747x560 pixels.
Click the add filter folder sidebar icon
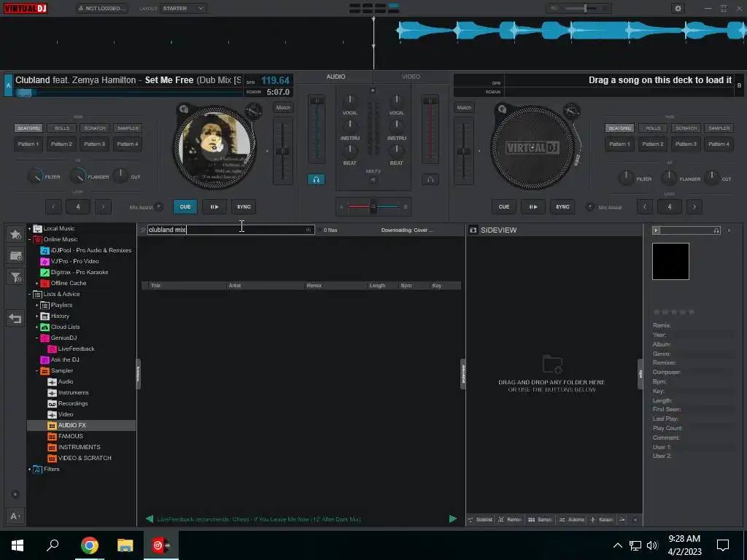pos(15,277)
